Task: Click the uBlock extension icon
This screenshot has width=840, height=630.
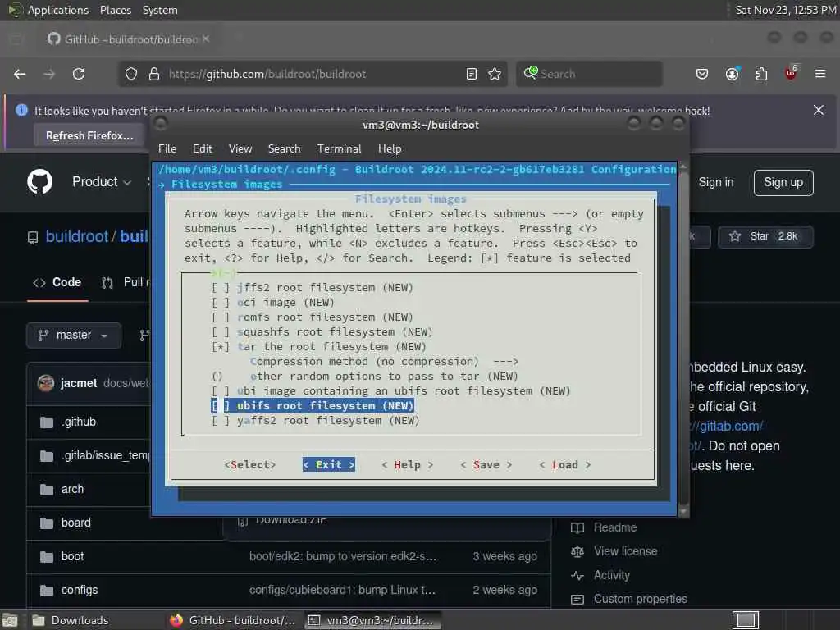Action: coord(791,73)
